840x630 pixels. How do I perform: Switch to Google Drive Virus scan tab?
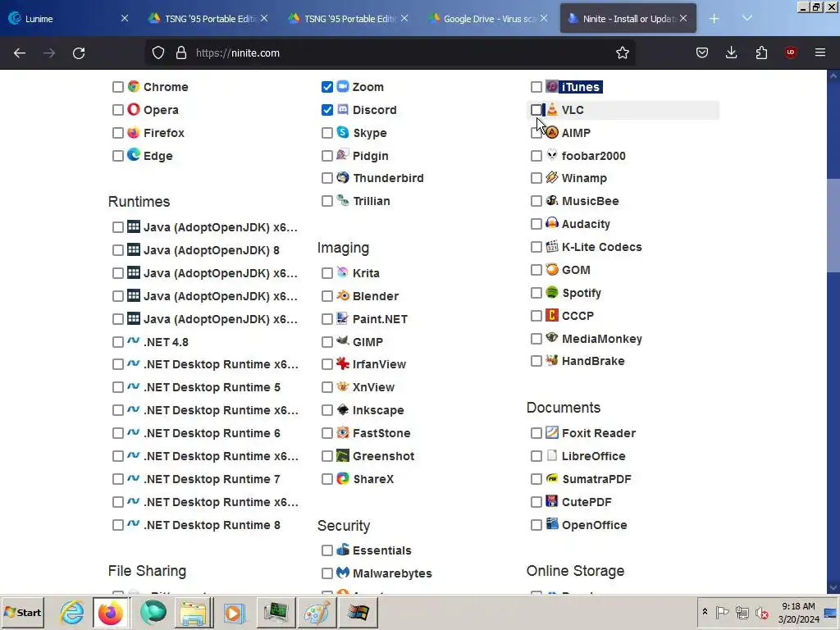[487, 18]
